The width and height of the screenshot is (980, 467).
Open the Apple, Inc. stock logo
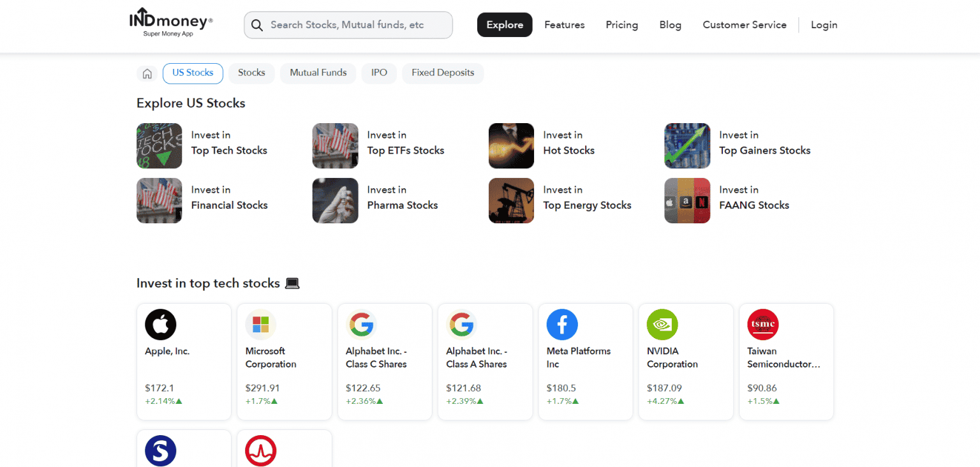(161, 325)
